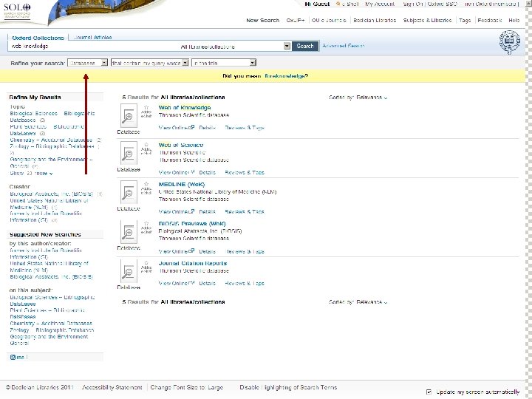
Task: Open the 'that contain my query words' dropdown
Action: coord(149,63)
